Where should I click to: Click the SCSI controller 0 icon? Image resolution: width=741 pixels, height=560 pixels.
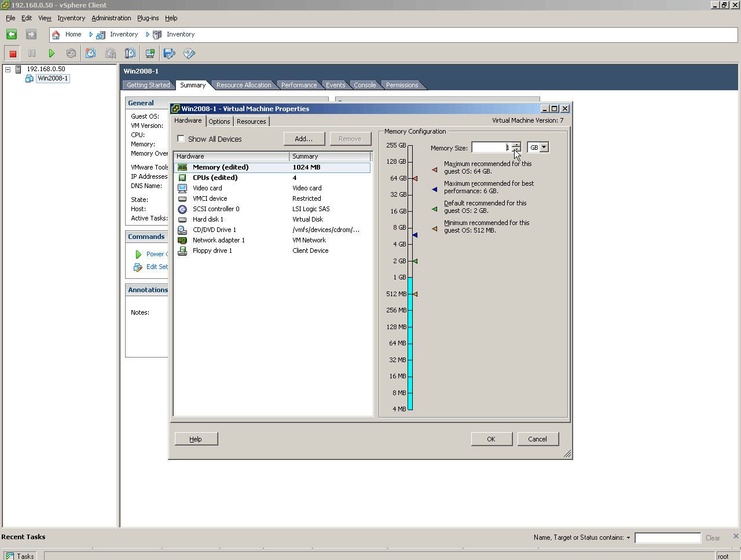[182, 209]
